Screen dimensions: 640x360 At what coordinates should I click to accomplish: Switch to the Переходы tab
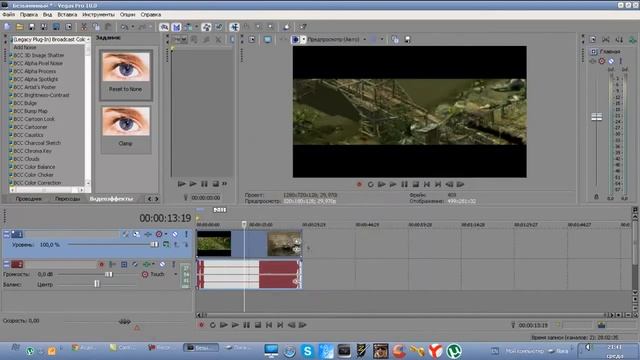tap(67, 199)
